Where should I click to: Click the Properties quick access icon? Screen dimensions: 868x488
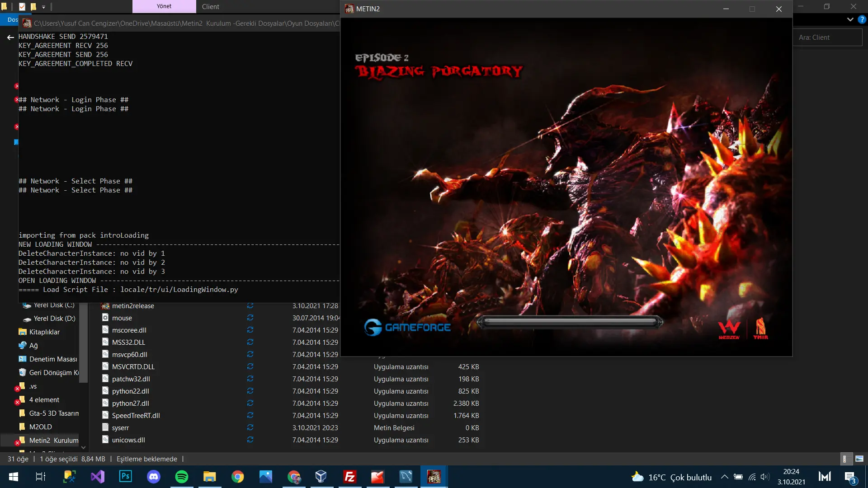click(22, 7)
